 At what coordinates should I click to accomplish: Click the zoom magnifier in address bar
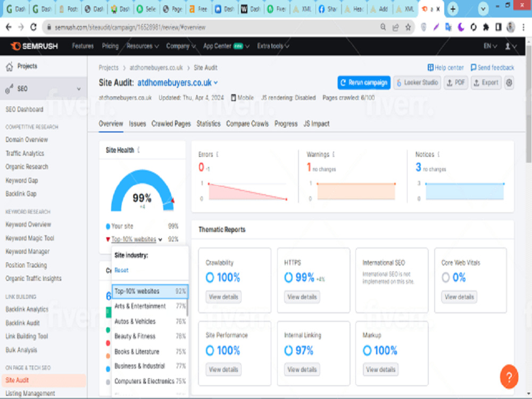(383, 27)
